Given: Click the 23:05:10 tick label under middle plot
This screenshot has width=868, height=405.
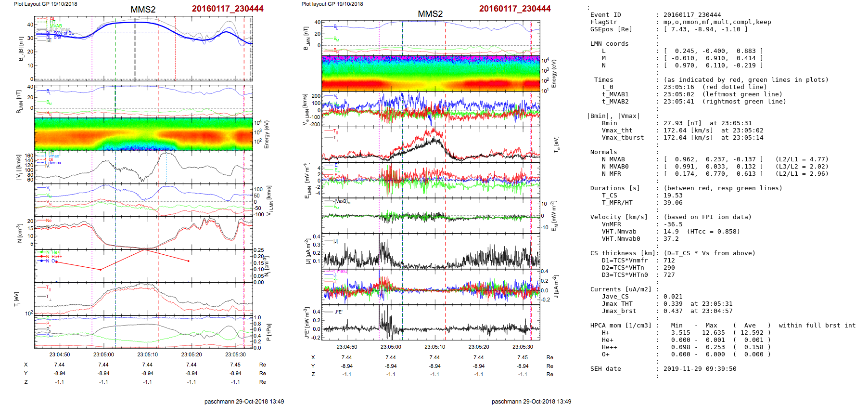Looking at the screenshot, I should (x=434, y=347).
